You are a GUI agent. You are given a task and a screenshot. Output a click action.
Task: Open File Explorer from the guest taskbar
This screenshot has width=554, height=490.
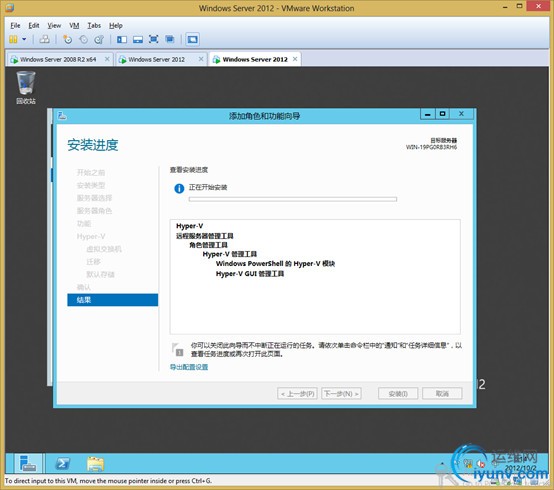(x=95, y=464)
